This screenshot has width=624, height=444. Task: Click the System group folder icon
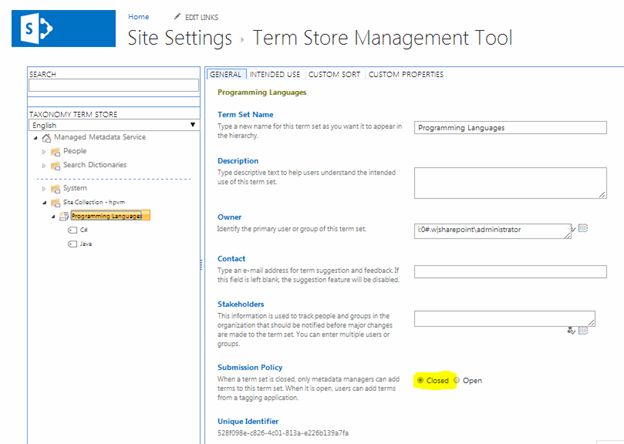[56, 188]
